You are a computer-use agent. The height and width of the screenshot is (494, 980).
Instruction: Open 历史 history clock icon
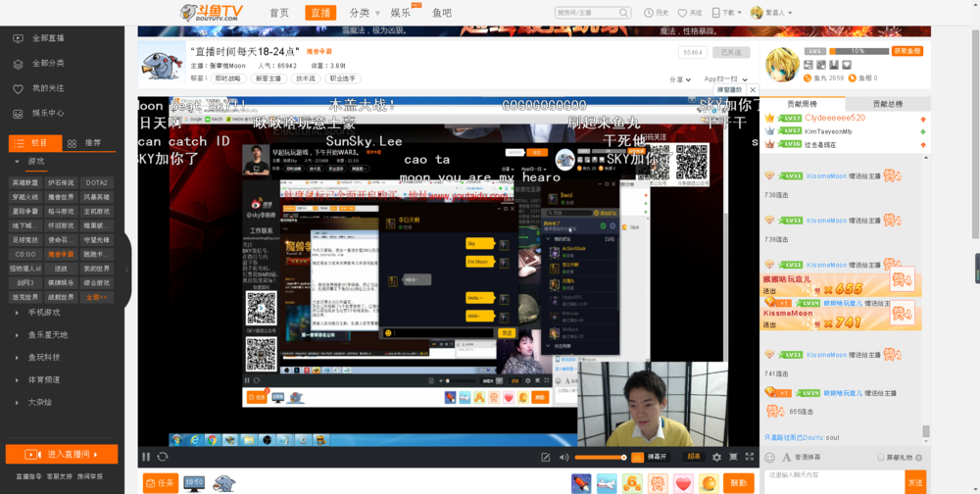tap(648, 13)
